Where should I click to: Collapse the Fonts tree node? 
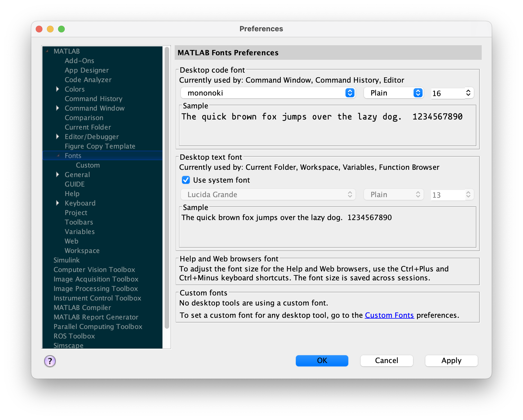click(58, 156)
